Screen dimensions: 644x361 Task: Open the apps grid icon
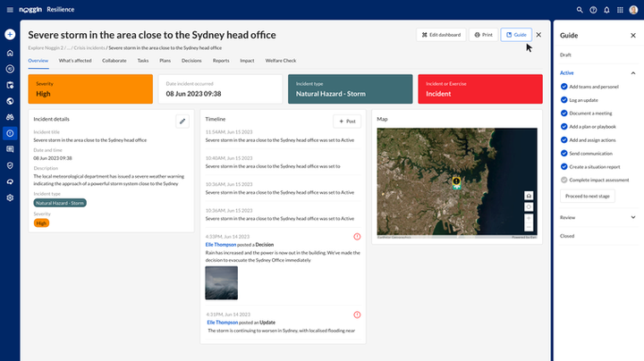(x=620, y=10)
